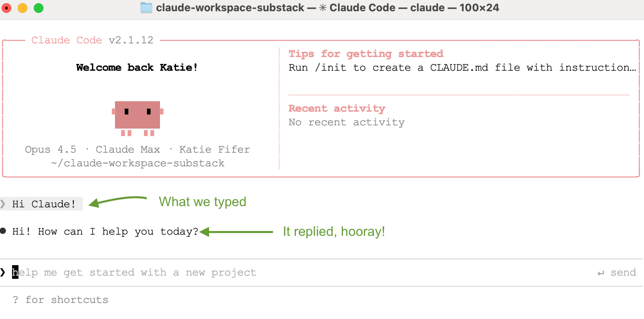This screenshot has width=644, height=319.
Task: Click the 'v2.1.12' version number
Action: (131, 40)
